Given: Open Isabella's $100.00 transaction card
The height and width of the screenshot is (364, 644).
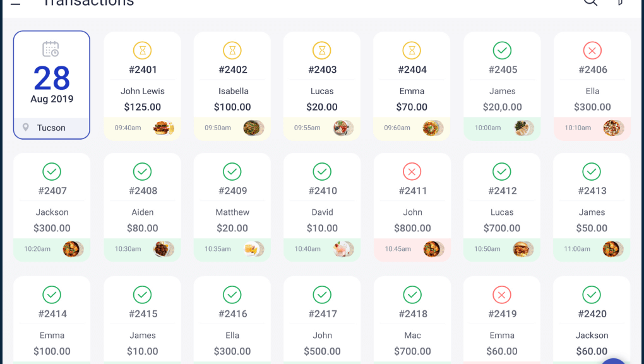Looking at the screenshot, I should (232, 86).
